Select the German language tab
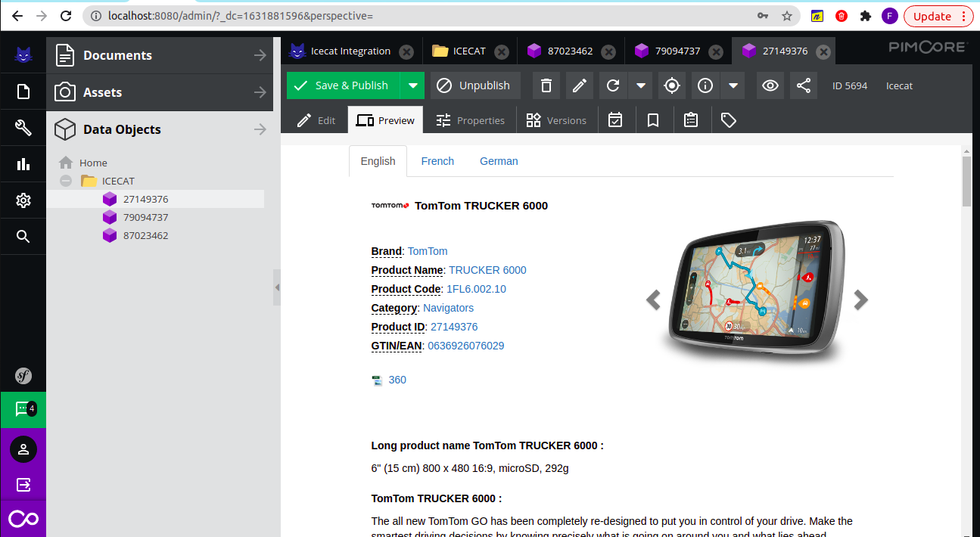980x537 pixels. 499,161
